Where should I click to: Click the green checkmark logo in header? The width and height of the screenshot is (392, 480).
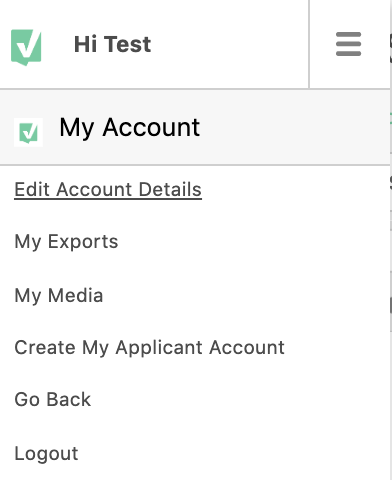26,47
